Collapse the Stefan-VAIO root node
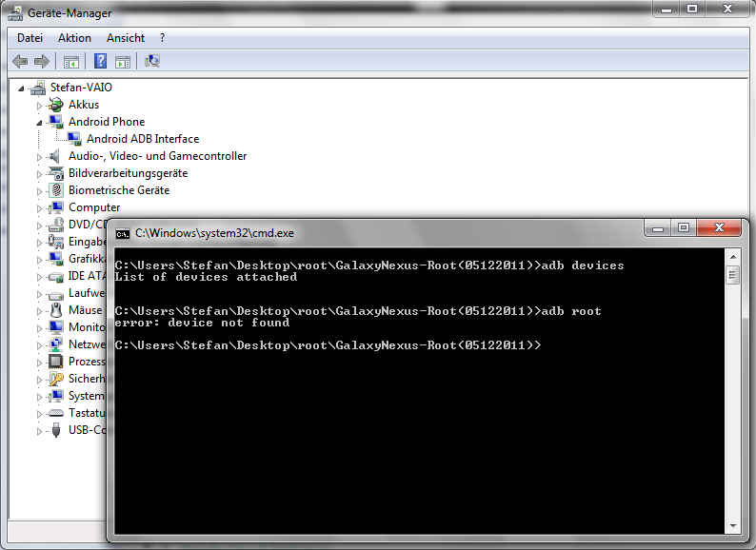 click(21, 88)
